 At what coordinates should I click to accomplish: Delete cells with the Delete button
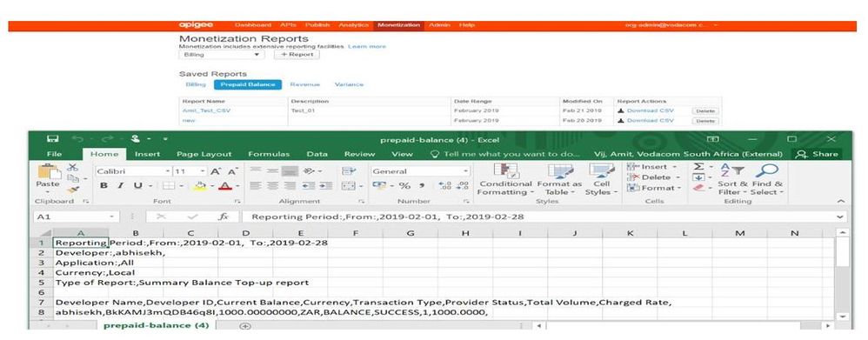(652, 177)
